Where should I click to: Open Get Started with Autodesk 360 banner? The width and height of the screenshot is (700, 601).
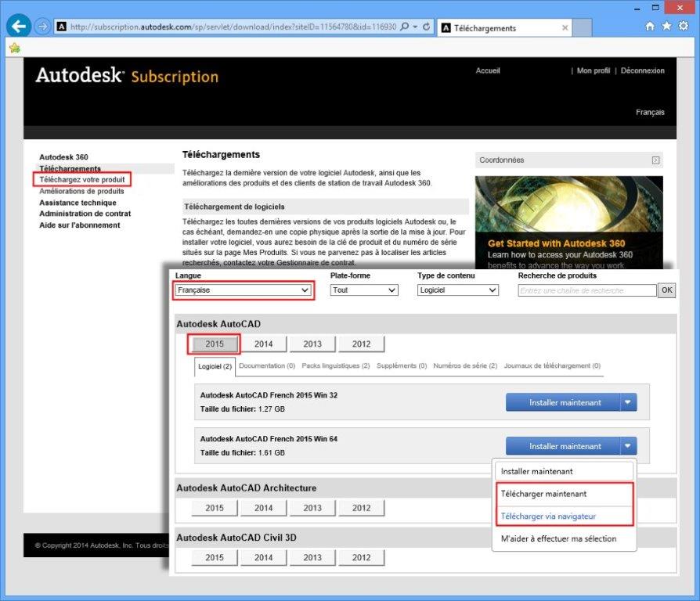[x=568, y=222]
